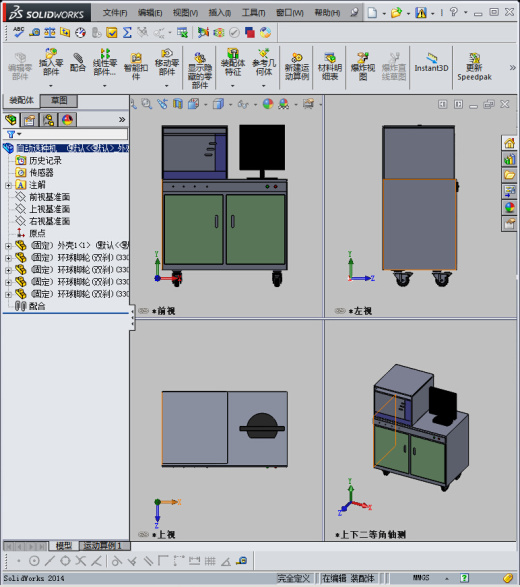The width and height of the screenshot is (520, 587).
Task: Open dropdown under 移动零部件
Action: (x=167, y=86)
